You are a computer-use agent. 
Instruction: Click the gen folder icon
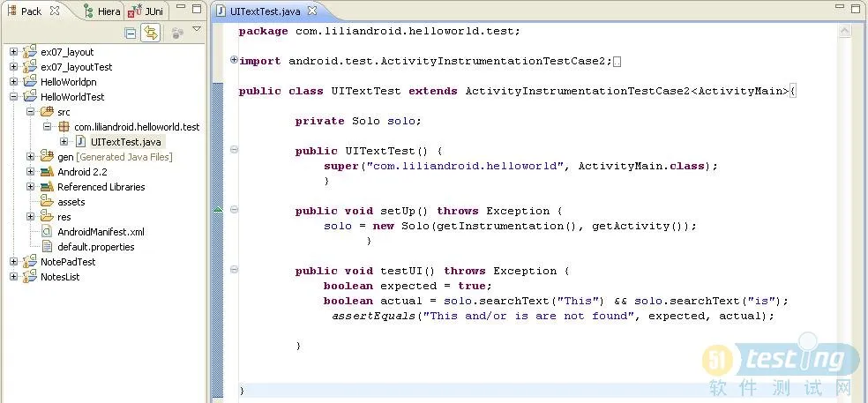tap(47, 157)
